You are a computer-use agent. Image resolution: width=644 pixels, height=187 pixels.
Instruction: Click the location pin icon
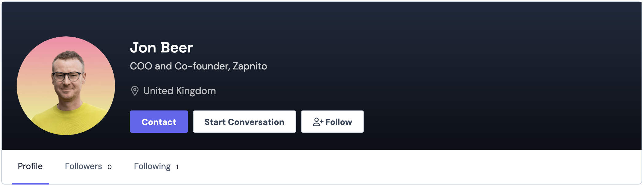[135, 91]
